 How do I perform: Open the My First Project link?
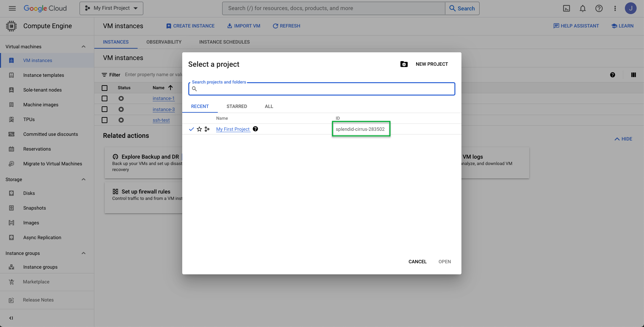click(x=233, y=129)
